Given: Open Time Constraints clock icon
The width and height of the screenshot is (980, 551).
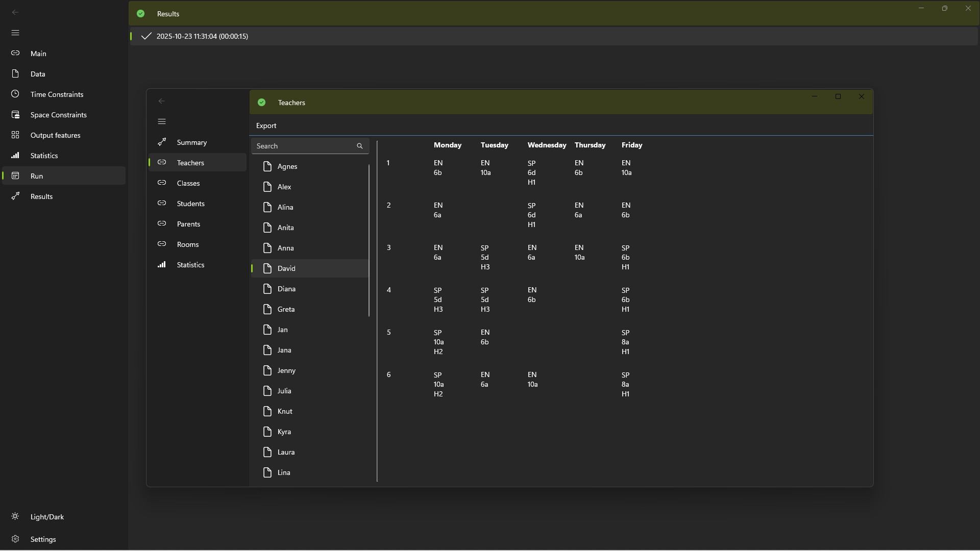Looking at the screenshot, I should coord(15,94).
